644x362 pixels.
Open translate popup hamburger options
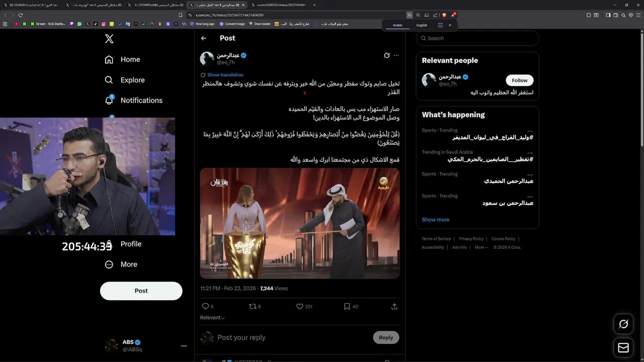(440, 25)
